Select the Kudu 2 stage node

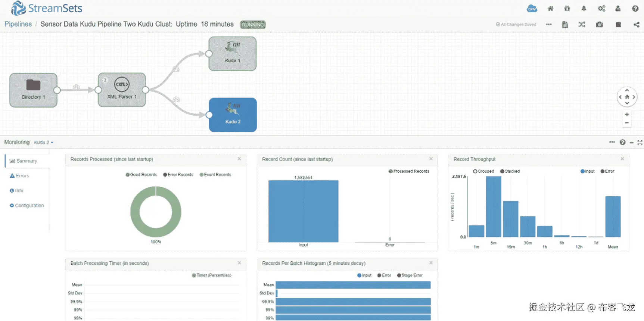[233, 115]
